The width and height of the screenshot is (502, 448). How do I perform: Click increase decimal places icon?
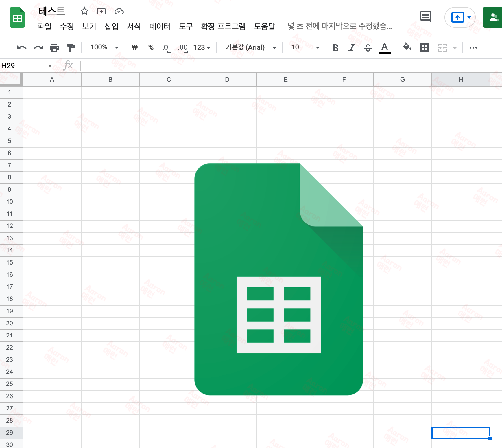pos(183,48)
